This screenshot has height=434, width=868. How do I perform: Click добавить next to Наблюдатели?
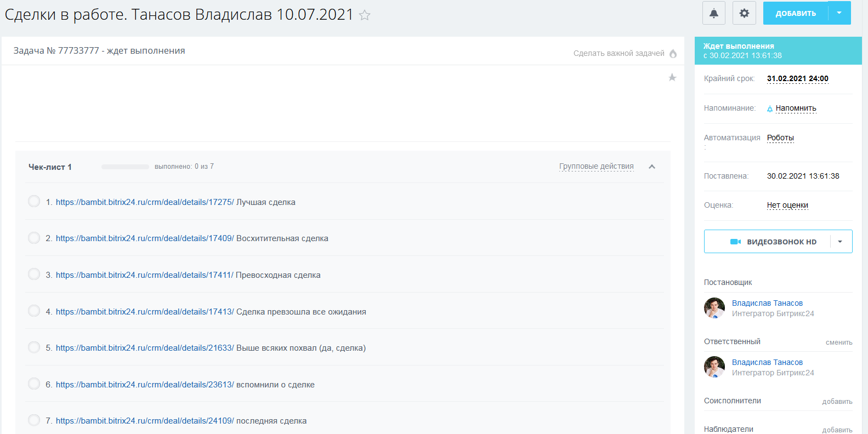[837, 430]
